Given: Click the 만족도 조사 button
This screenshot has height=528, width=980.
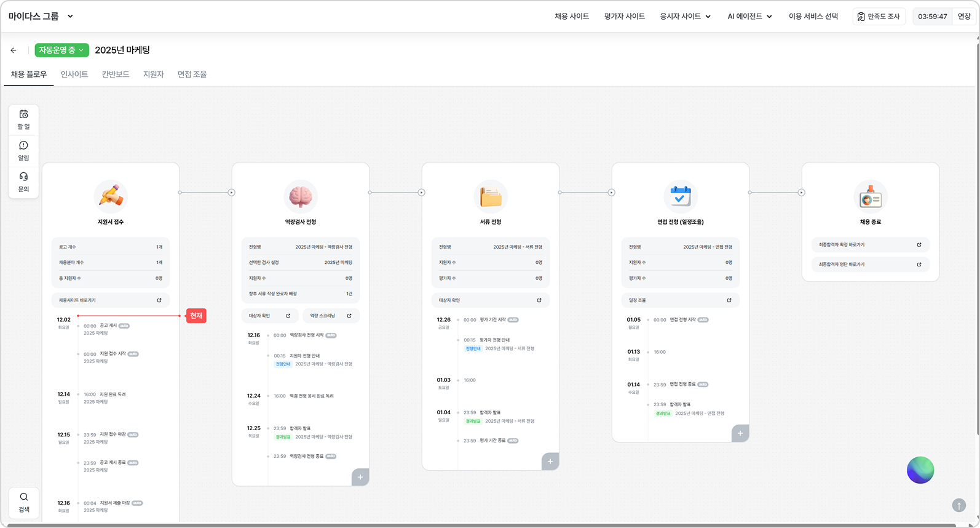Looking at the screenshot, I should point(879,17).
